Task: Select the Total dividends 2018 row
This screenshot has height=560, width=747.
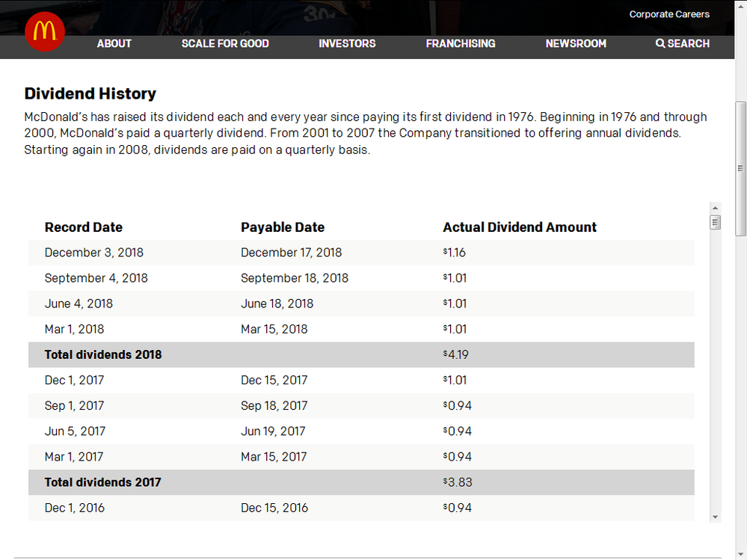Action: tap(103, 354)
